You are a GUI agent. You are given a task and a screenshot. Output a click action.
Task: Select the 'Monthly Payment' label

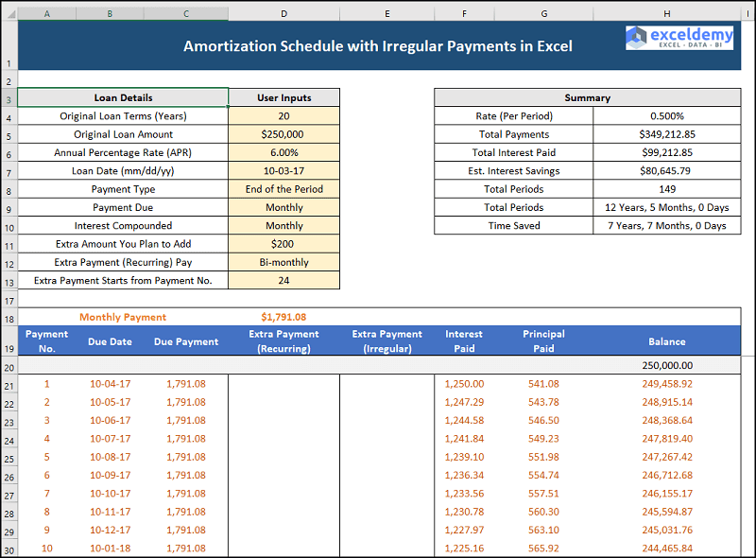[123, 317]
